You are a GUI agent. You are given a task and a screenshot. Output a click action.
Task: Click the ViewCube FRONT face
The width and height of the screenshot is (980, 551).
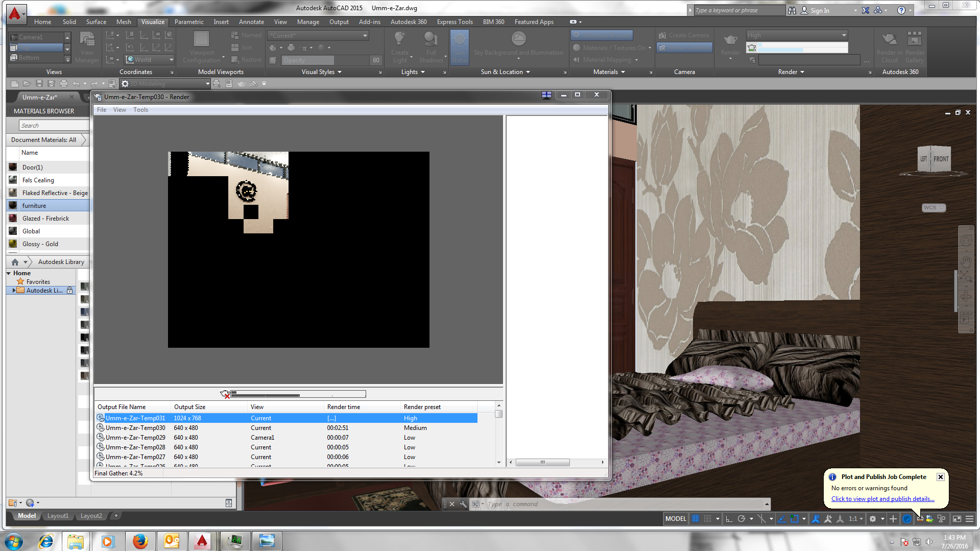[941, 159]
